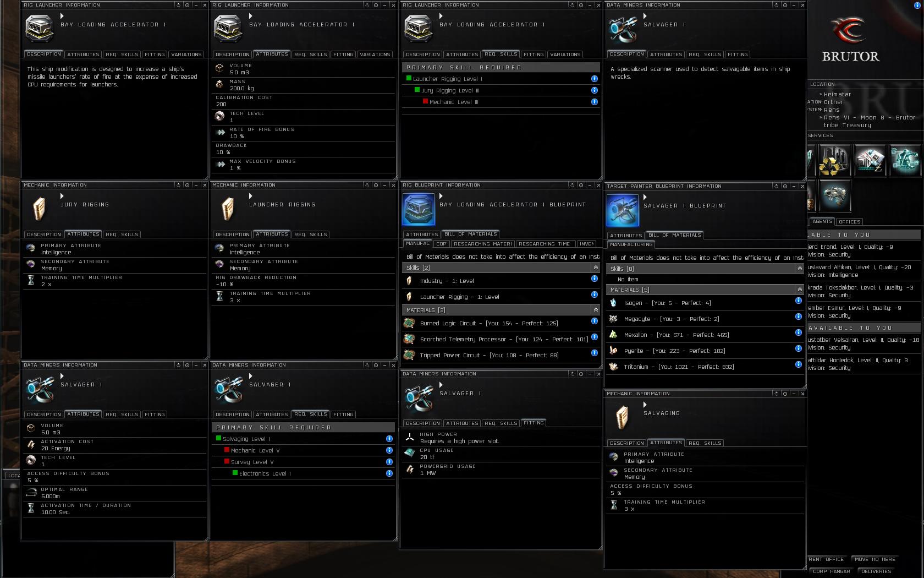Click the Move HQ Here button
Image resolution: width=924 pixels, height=578 pixels.
875,559
